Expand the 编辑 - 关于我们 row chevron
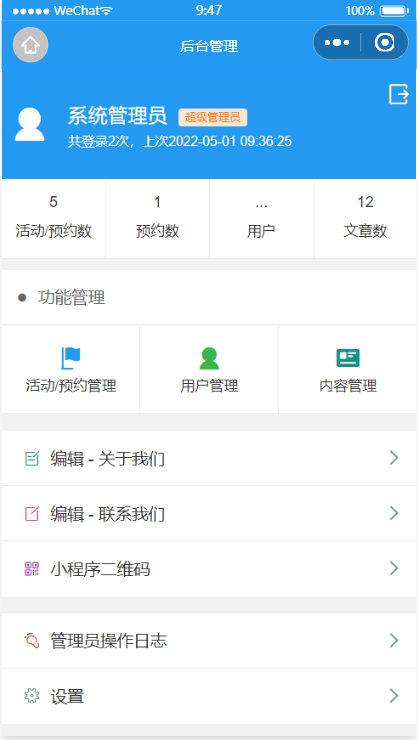Viewport: 418px width, 740px height. pyautogui.click(x=394, y=458)
